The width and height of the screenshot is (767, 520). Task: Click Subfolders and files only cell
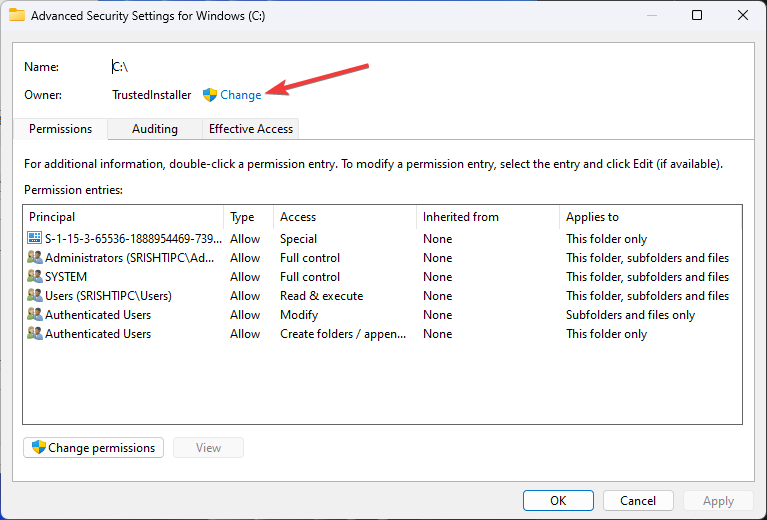point(631,315)
